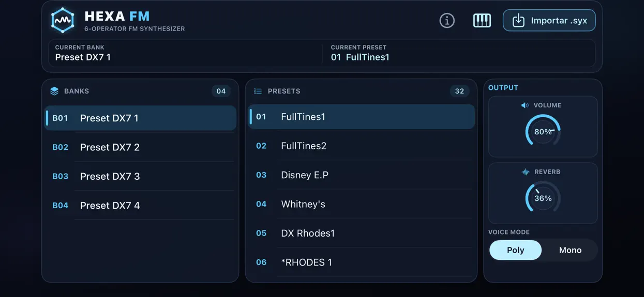Click the Banks layers stack icon
Screen dimensions: 644x297
click(54, 91)
